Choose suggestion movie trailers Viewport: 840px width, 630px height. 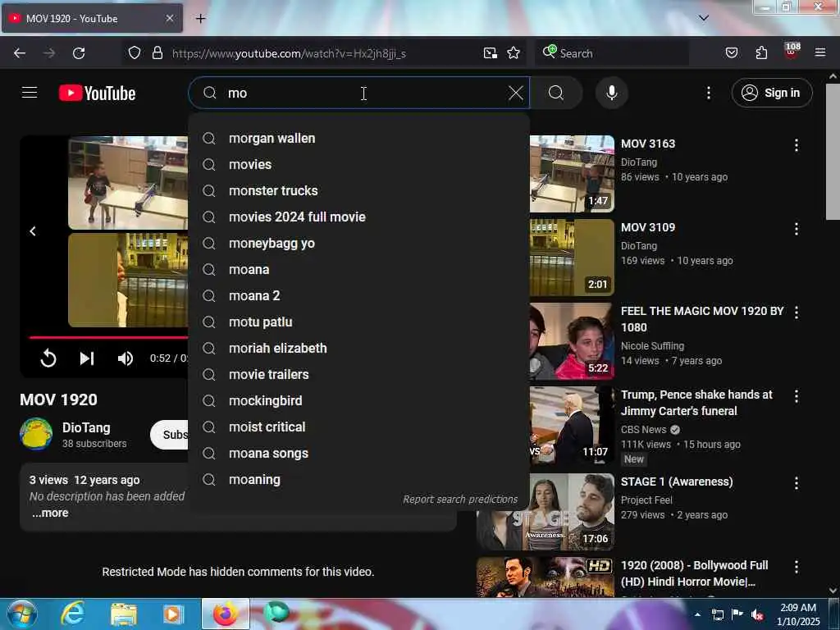[x=359, y=374]
